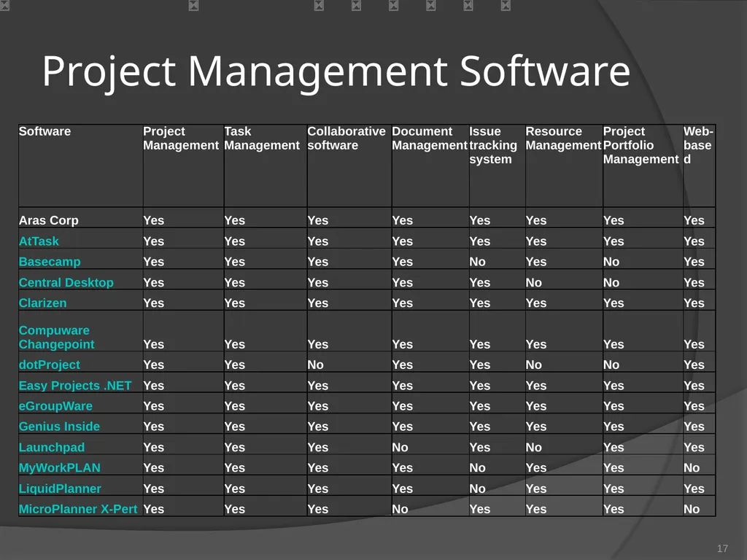The height and width of the screenshot is (560, 747).
Task: Click Aras Corp's Web-based 'Yes' cell
Action: 699,217
